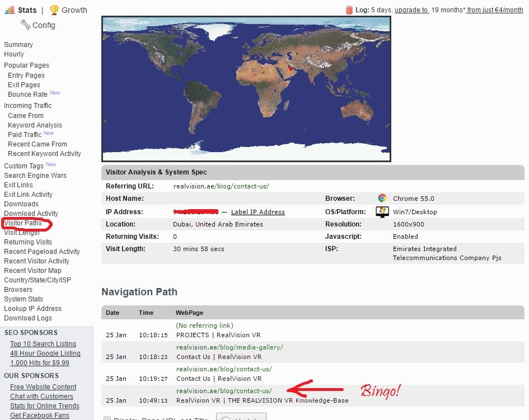
Task: Open Country/State/City/ISP report
Action: pyautogui.click(x=38, y=280)
